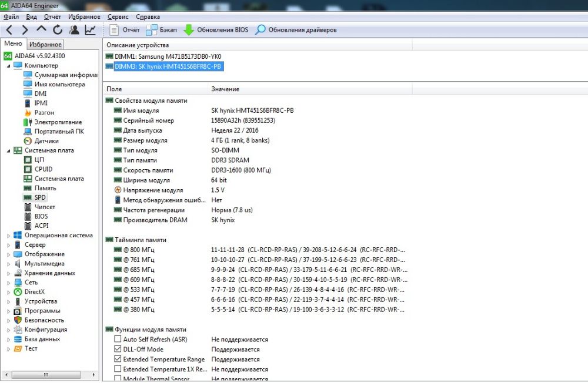Viewport: 588px width, 383px height.
Task: Click the DMI icon in tree
Action: pos(28,93)
